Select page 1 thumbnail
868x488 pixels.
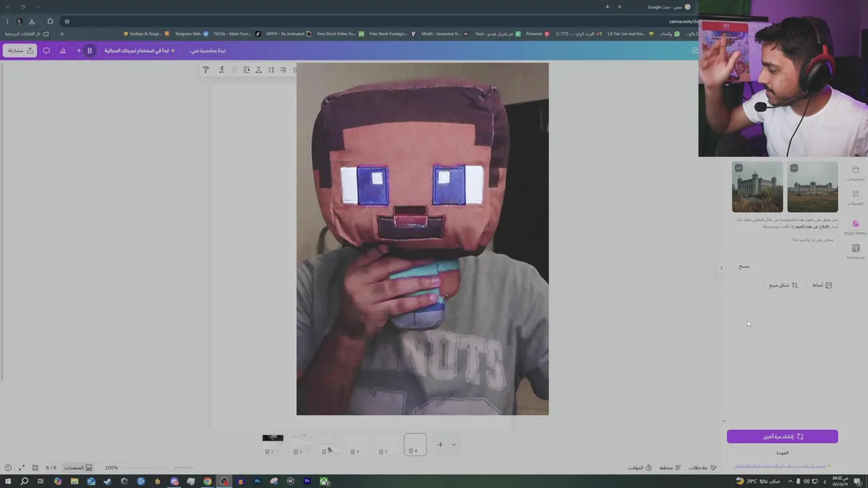point(273,444)
